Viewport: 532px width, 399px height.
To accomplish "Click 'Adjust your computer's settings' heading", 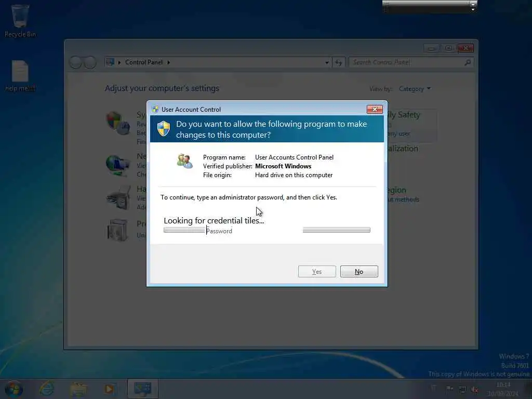I will pyautogui.click(x=162, y=88).
